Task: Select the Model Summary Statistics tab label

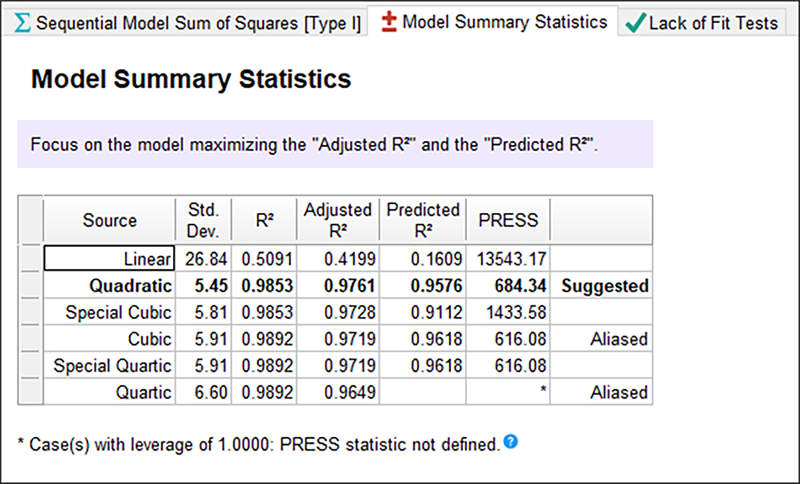Action: 504,21
